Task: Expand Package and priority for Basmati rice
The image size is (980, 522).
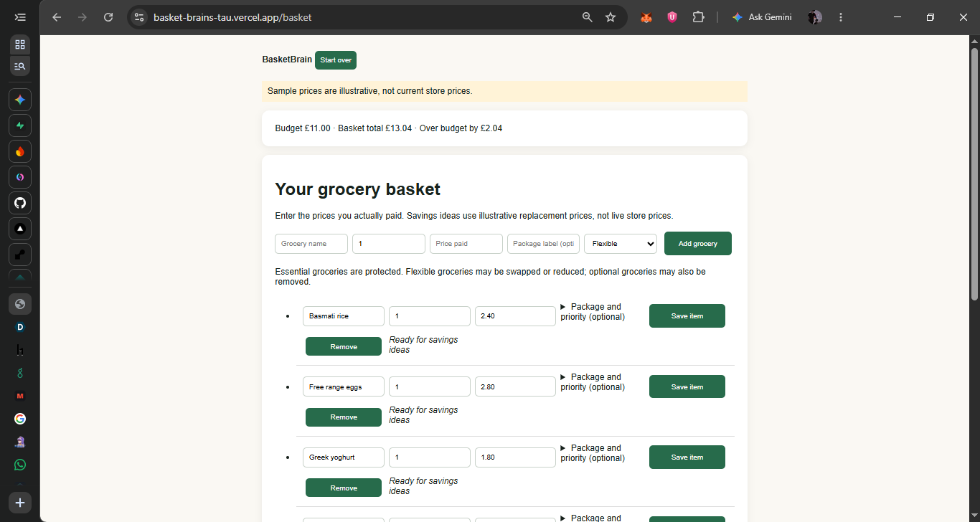Action: click(593, 312)
